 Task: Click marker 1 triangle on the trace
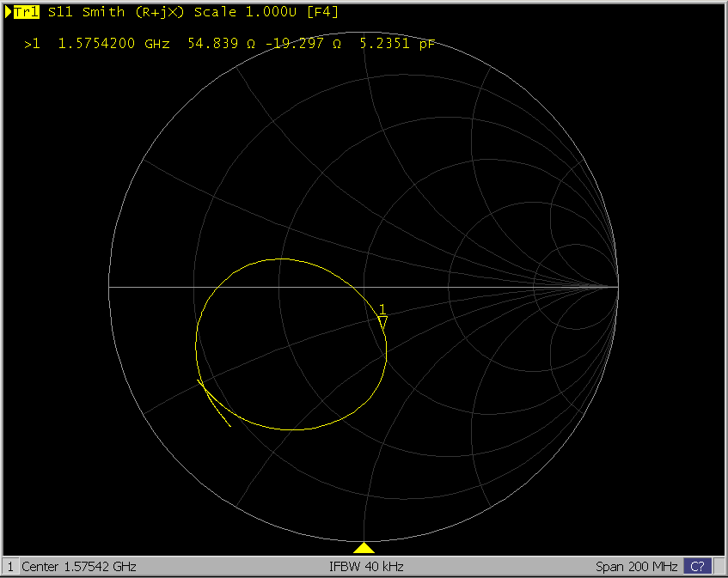click(x=382, y=321)
